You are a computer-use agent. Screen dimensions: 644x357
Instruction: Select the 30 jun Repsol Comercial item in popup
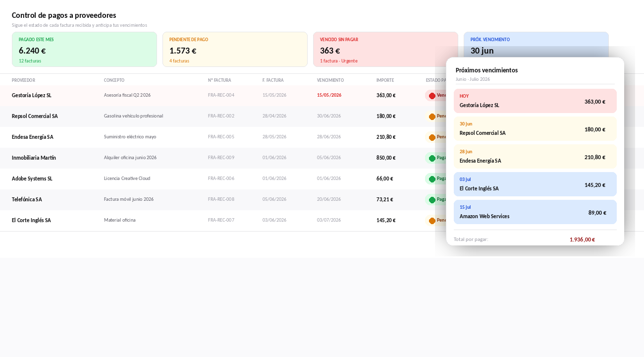(x=535, y=129)
